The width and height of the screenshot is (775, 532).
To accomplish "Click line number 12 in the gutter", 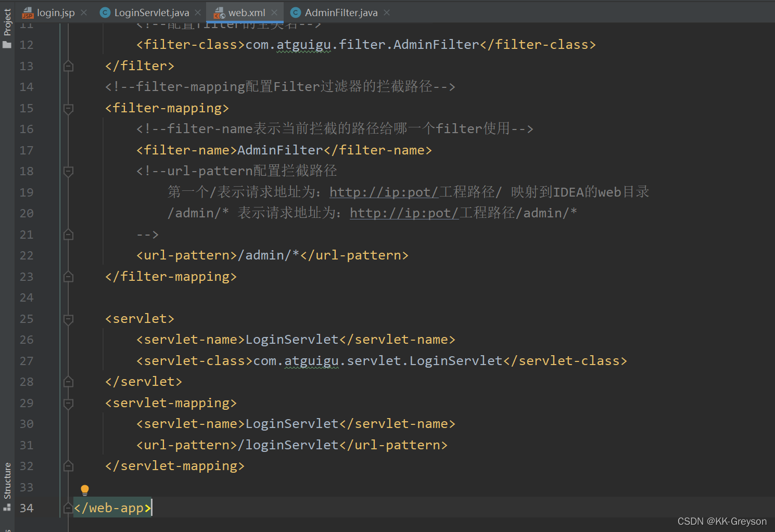I will tap(27, 45).
